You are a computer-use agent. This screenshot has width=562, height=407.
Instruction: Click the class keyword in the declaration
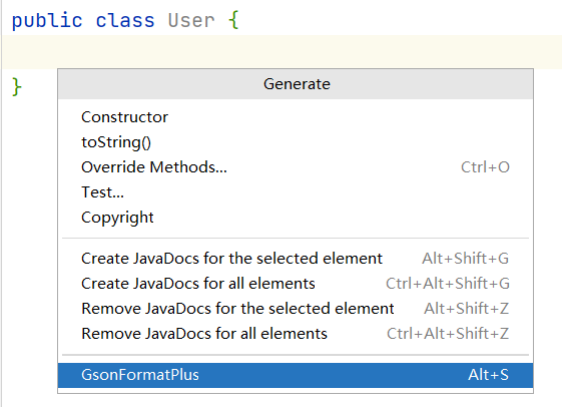(125, 20)
